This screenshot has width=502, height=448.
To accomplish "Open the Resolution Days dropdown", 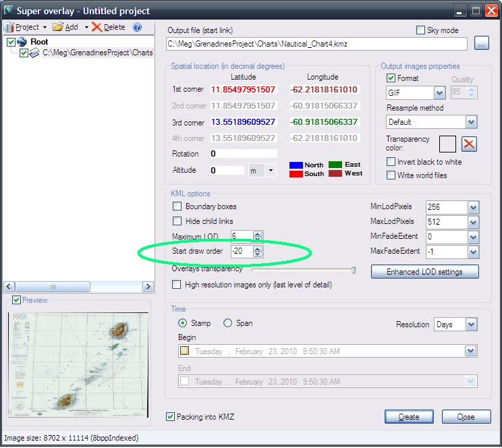I will click(x=471, y=325).
